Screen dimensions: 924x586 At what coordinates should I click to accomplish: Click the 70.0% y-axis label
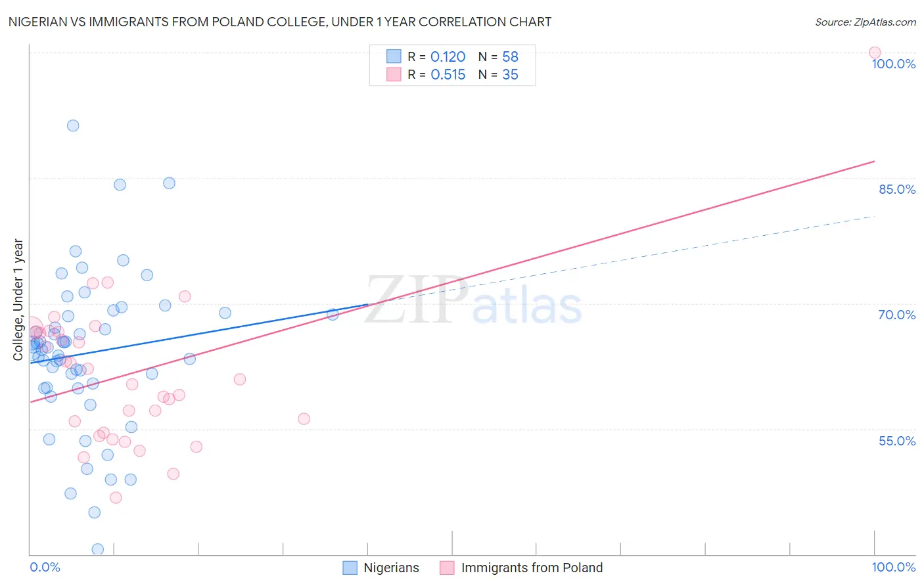(897, 315)
